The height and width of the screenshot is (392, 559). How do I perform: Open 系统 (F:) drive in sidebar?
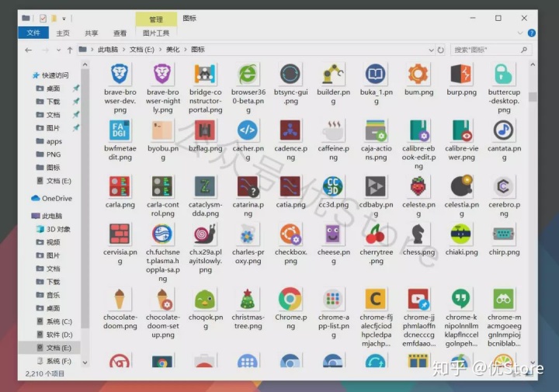click(58, 361)
